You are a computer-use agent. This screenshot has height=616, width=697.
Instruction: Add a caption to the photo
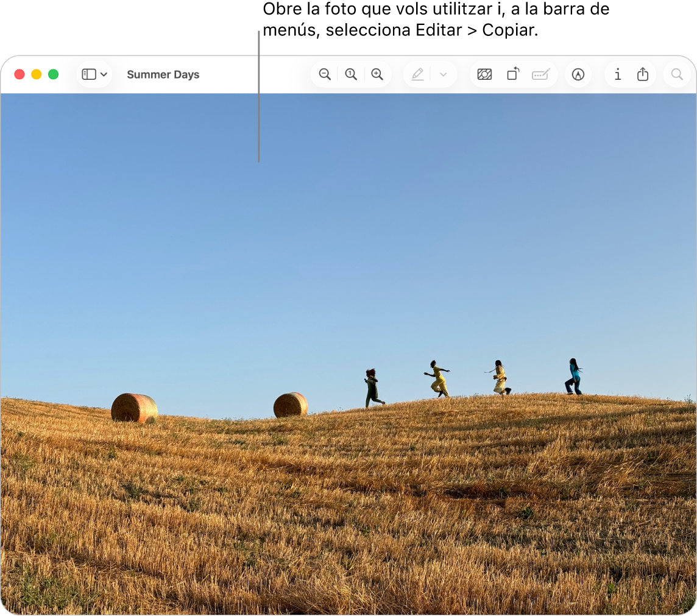coord(540,74)
